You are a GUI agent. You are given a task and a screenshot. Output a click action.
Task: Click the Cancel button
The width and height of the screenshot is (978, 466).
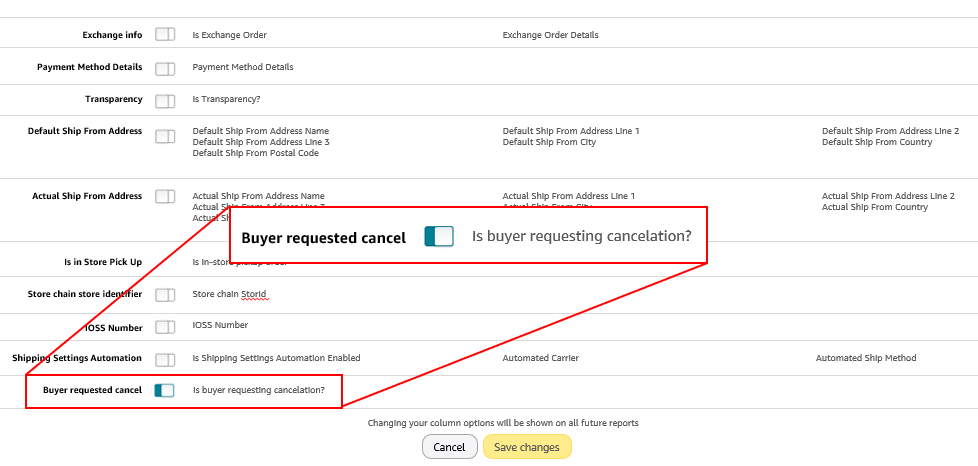pyautogui.click(x=449, y=447)
